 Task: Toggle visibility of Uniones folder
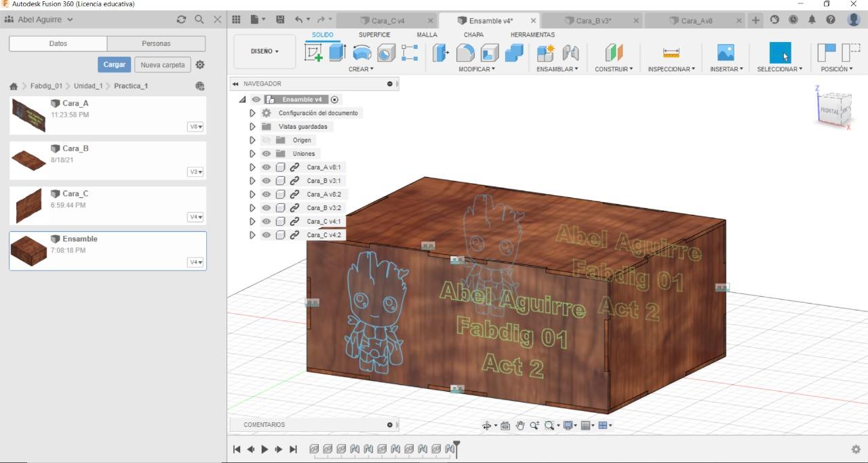click(267, 154)
